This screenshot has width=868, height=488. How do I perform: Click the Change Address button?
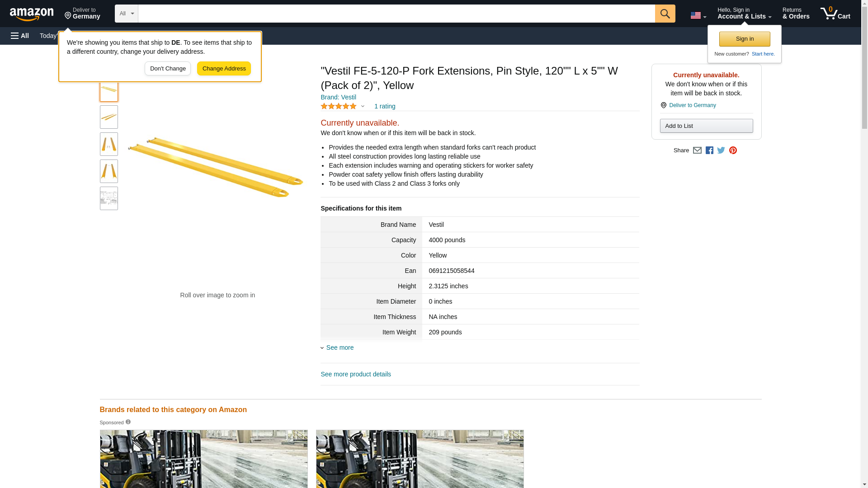(224, 69)
